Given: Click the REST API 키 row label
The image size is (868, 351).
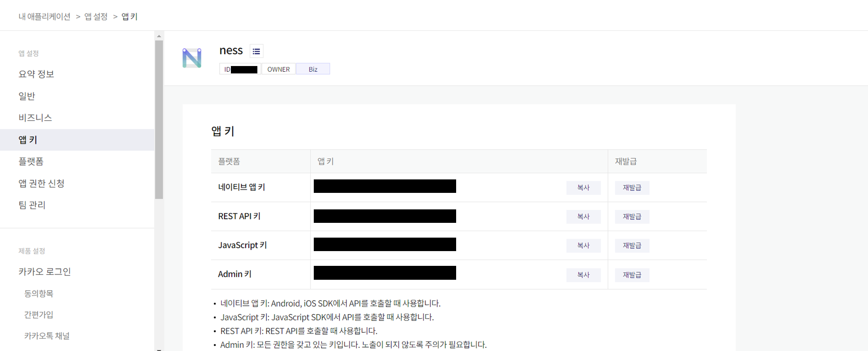Looking at the screenshot, I should click(x=239, y=216).
